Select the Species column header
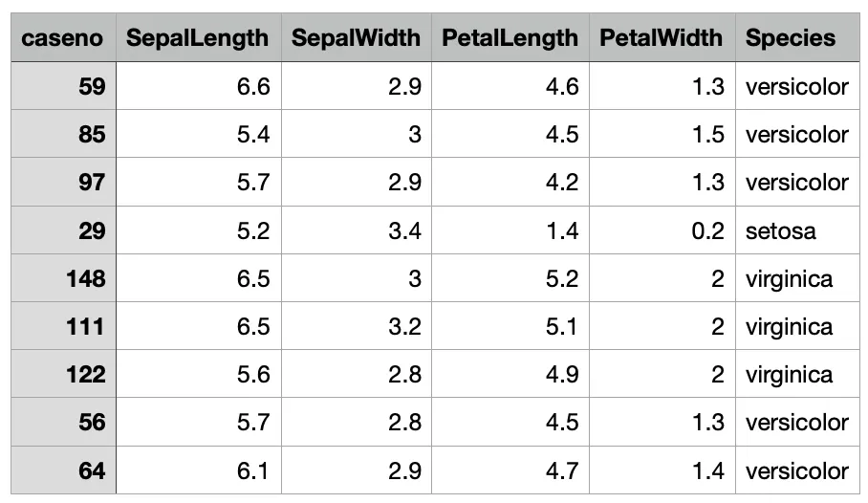 point(791,38)
